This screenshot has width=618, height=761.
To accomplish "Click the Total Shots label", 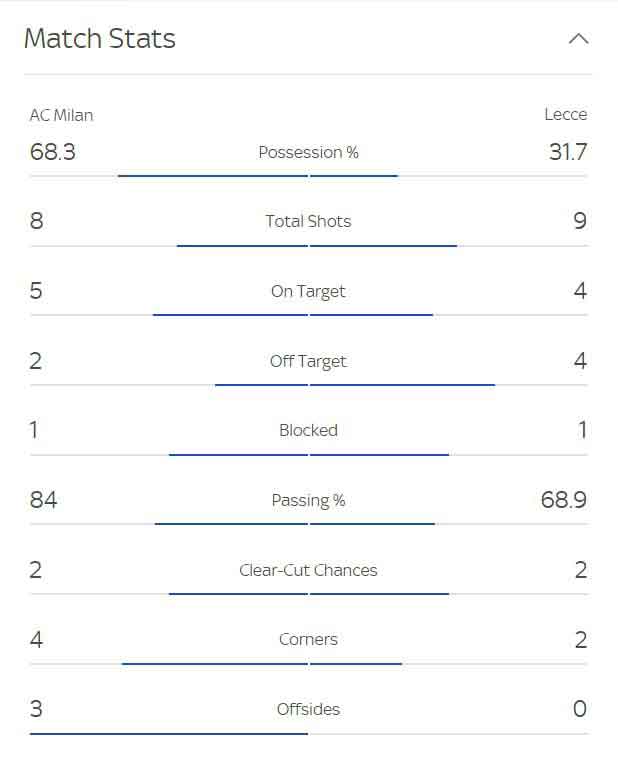I will point(308,221).
